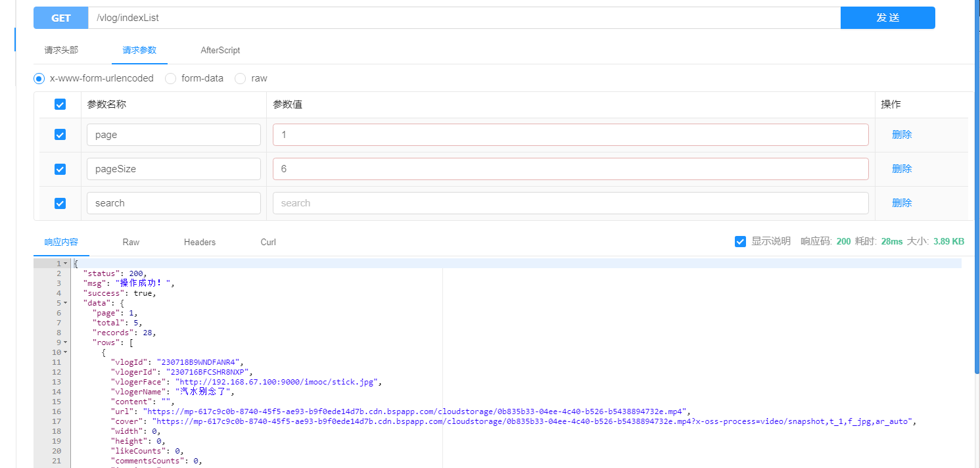Uncheck the search parameter checkbox

tap(60, 203)
